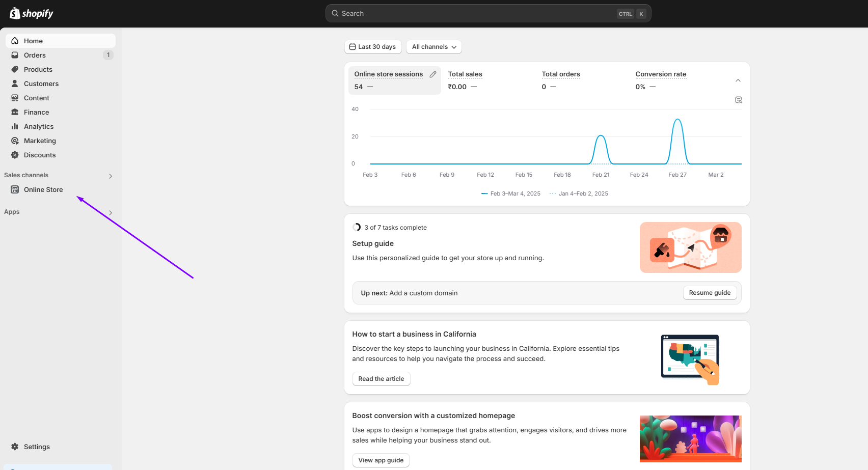Screen dimensions: 868x470
Task: Click the Setup guide illustration
Action: coord(690,247)
